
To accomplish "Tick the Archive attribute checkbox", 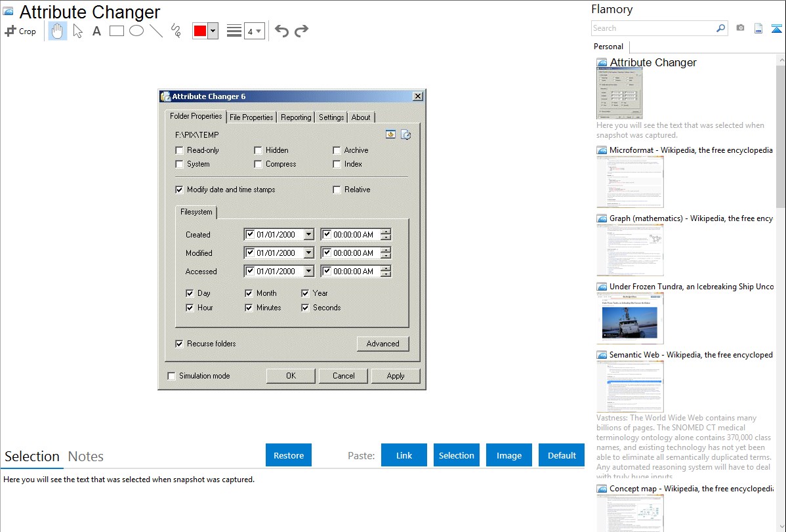I will [x=337, y=150].
